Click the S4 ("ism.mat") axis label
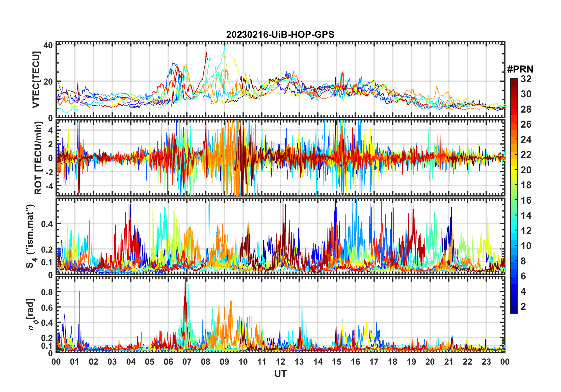Image resolution: width=561 pixels, height=392 pixels. pyautogui.click(x=30, y=236)
